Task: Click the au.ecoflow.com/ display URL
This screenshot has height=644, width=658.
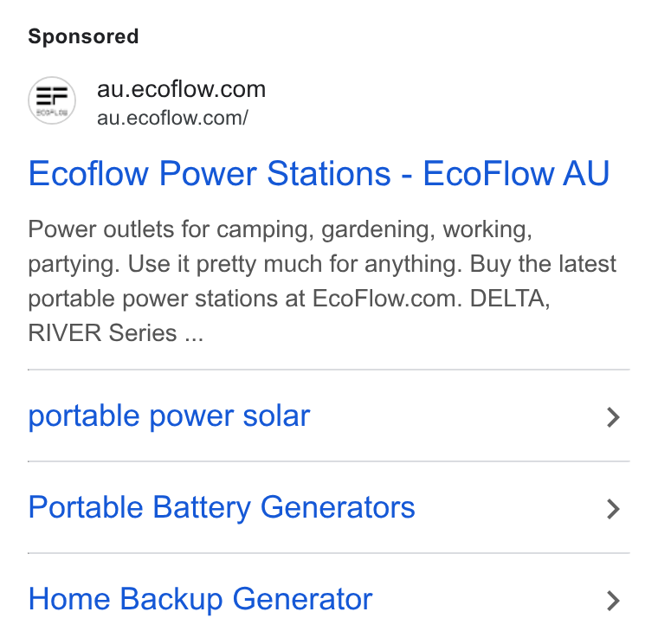Action: 172,118
